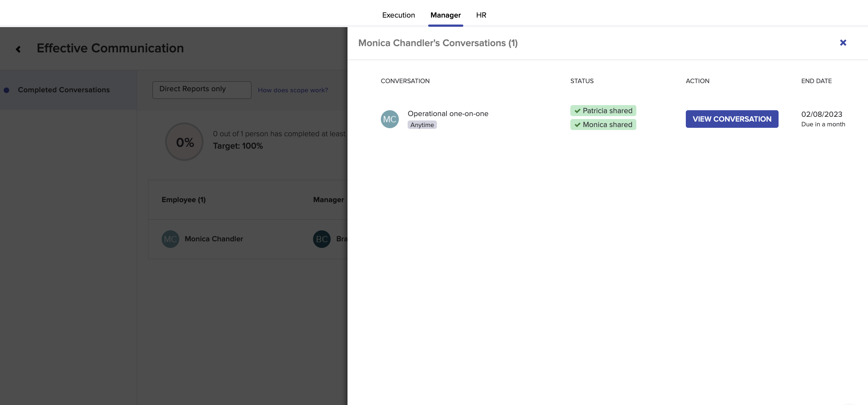Click the MC avatar in the Employee table
This screenshot has width=868, height=405.
point(170,239)
